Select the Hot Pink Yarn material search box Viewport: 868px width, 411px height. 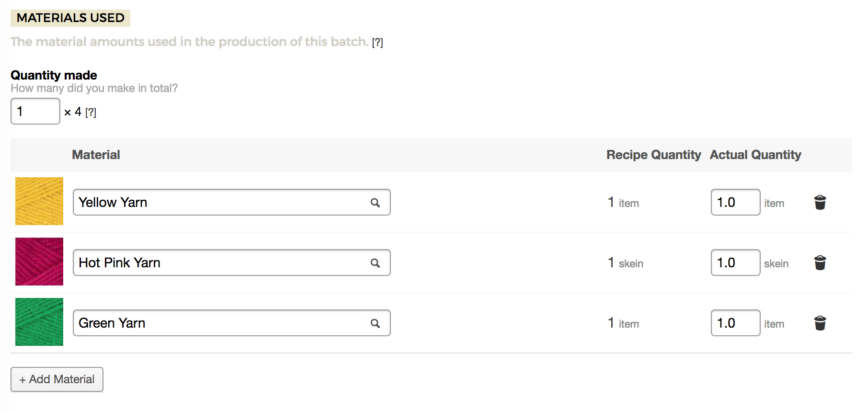click(232, 263)
